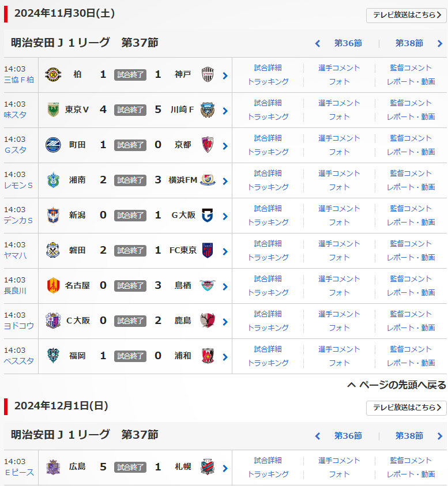The height and width of the screenshot is (486, 448).
Task: Click the 試合終了 badge for 名古屋 vs 鳥栖
Action: [130, 286]
